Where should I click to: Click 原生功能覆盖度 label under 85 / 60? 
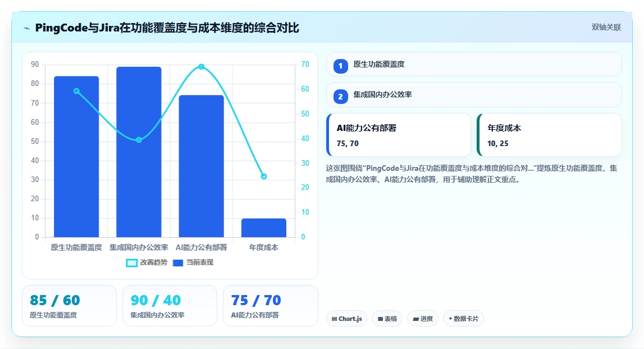click(53, 315)
